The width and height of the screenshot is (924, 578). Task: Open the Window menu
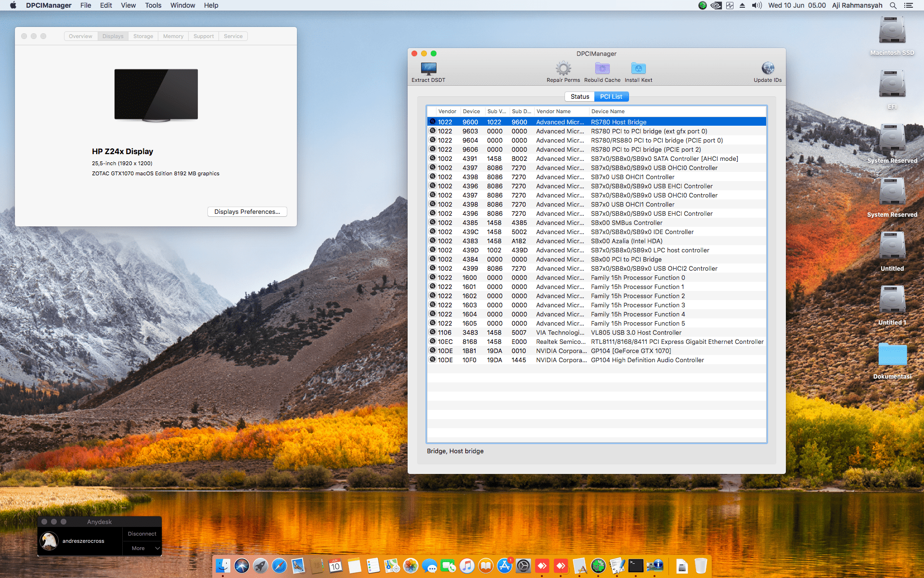[x=183, y=5]
